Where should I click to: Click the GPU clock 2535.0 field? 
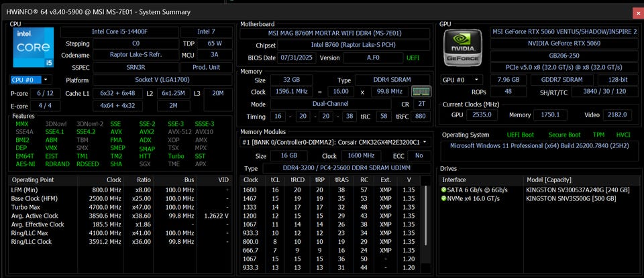(482, 115)
